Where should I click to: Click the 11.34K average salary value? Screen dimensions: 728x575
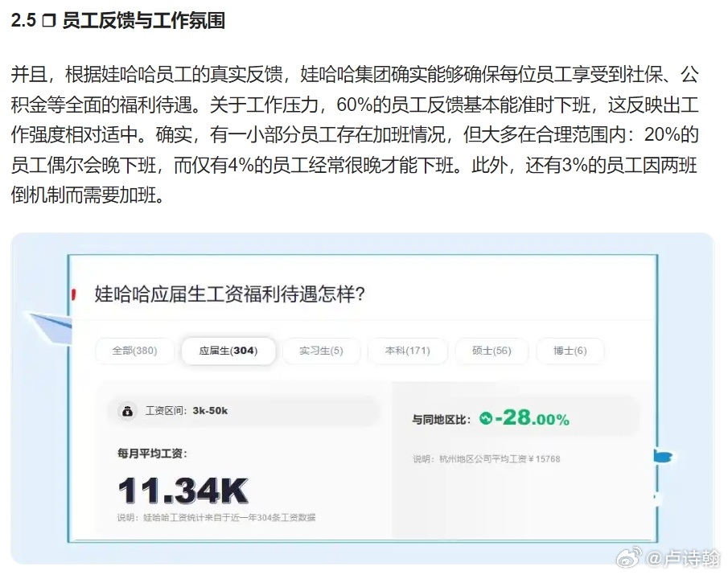coord(183,491)
